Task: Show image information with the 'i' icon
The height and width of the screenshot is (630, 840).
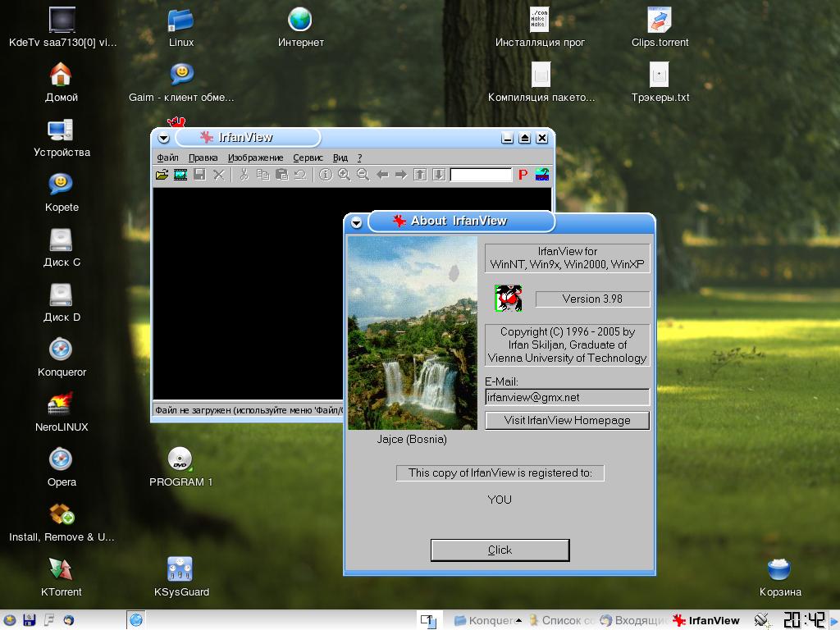Action: pyautogui.click(x=326, y=175)
